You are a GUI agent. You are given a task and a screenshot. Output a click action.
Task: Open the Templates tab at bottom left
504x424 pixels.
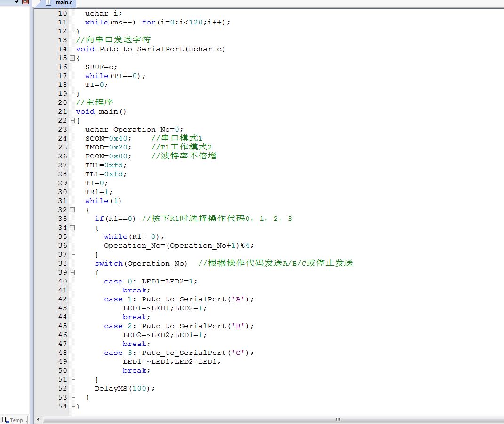pos(15,420)
